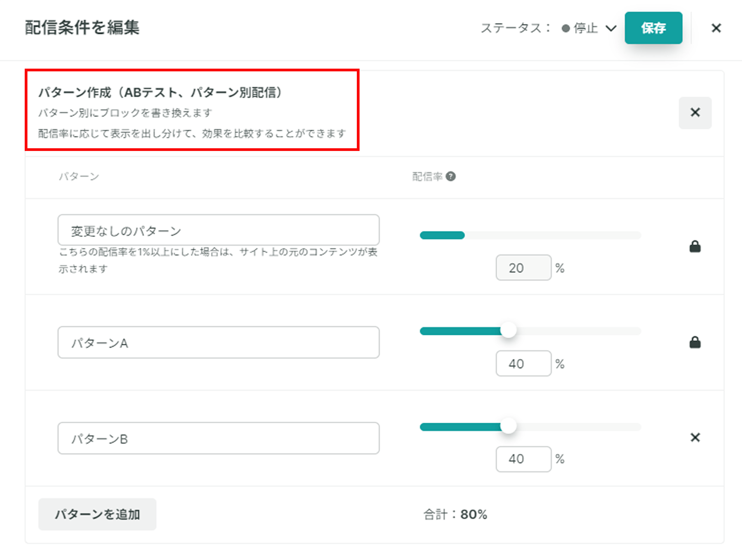Toggle the lock for パターンA row
742x560 pixels.
[695, 342]
